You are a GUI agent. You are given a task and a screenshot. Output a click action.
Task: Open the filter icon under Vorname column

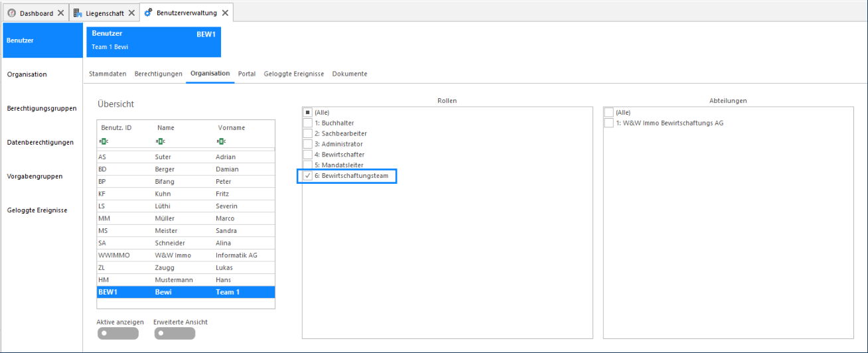tap(220, 141)
